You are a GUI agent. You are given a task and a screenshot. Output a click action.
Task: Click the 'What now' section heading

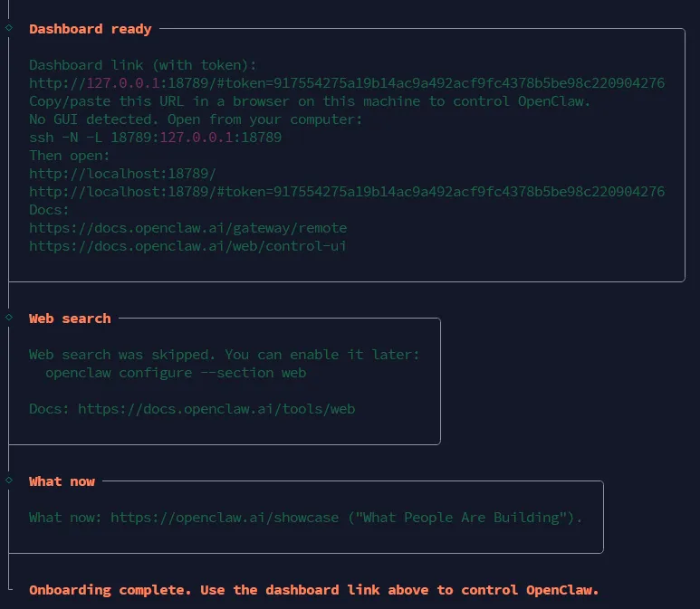(x=62, y=481)
